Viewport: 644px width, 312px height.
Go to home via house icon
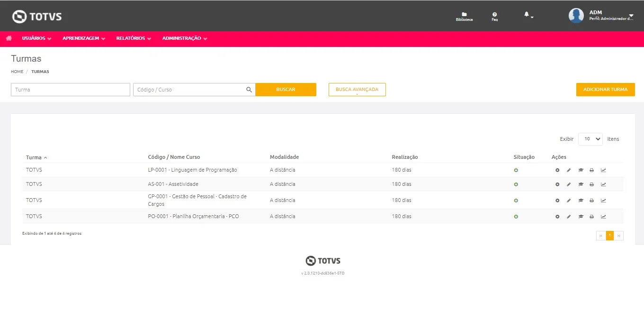[9, 38]
